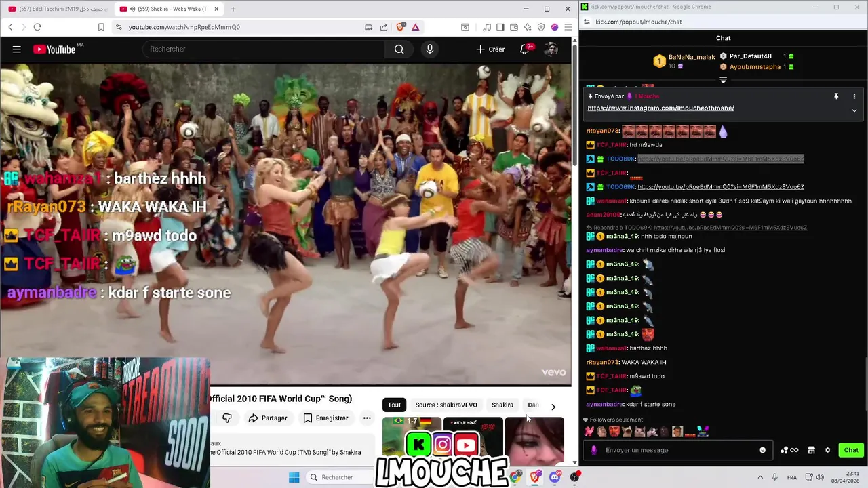Open a new browser tab

pyautogui.click(x=233, y=9)
